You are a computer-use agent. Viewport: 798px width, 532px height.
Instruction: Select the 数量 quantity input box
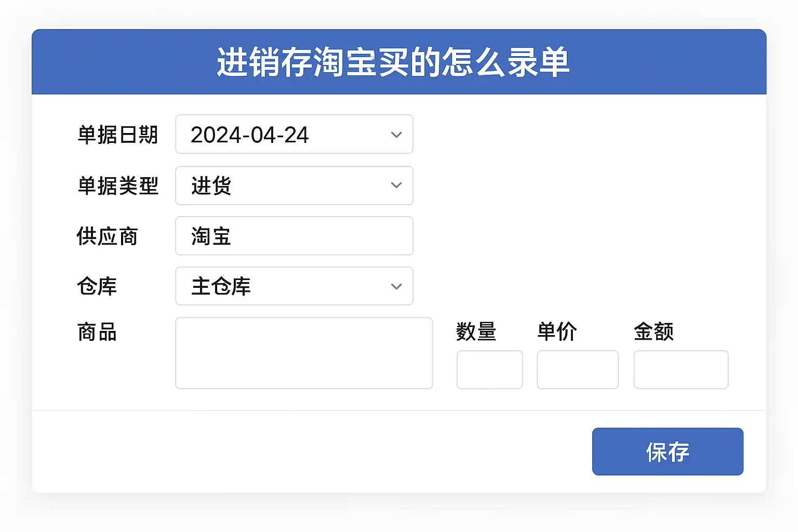click(x=489, y=369)
